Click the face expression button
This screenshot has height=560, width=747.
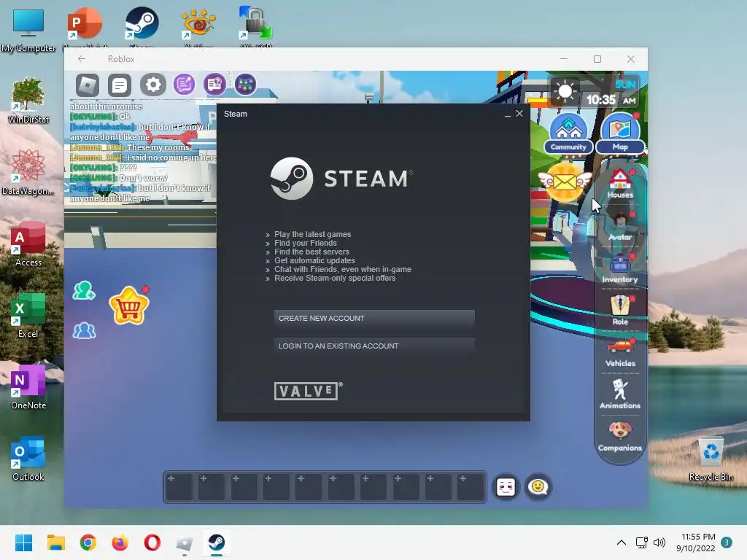point(506,487)
